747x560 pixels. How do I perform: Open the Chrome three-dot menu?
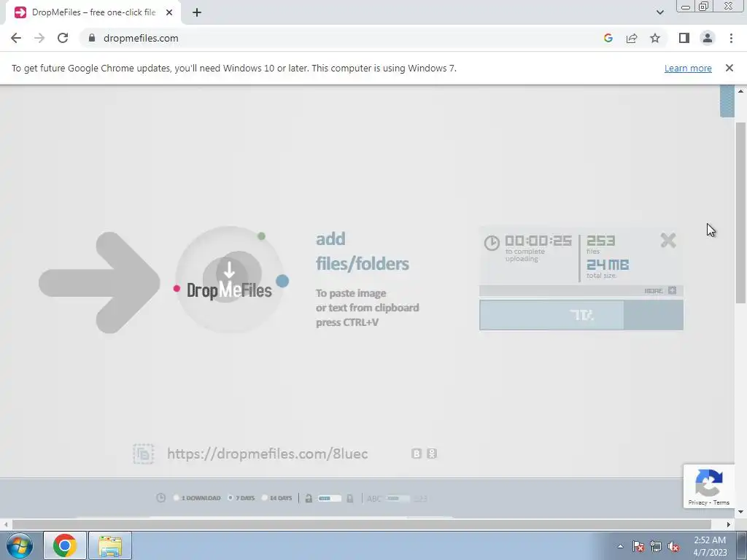point(731,38)
